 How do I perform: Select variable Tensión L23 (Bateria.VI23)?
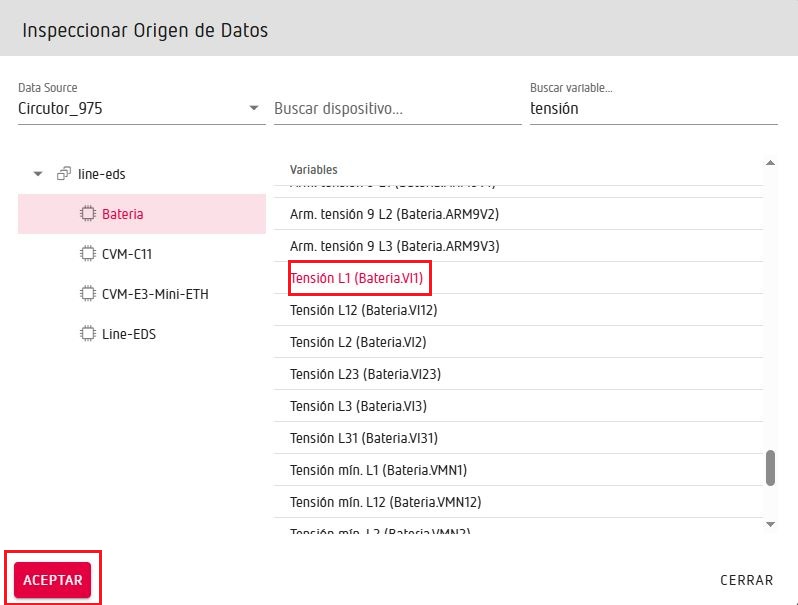click(518, 374)
